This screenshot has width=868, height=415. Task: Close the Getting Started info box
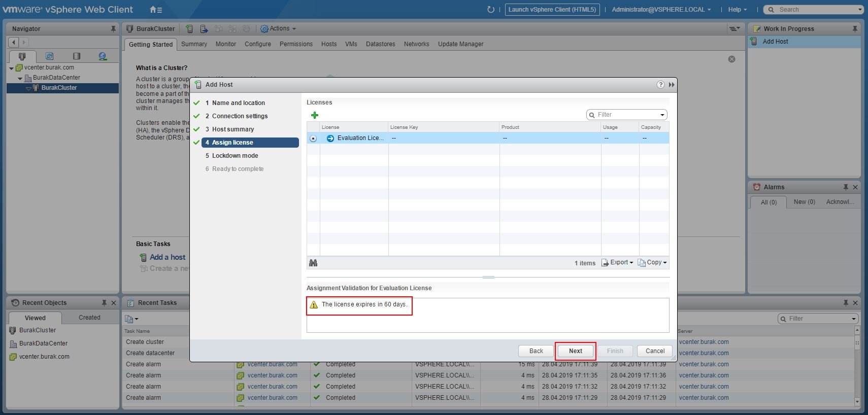731,59
